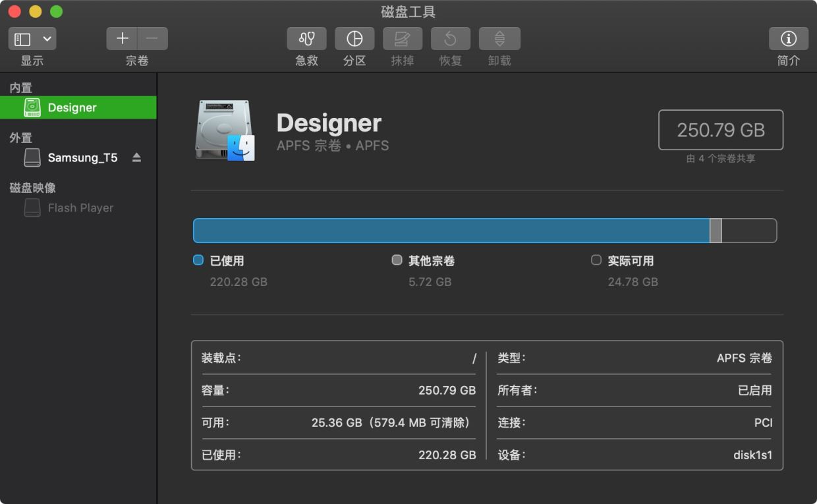Remove volume with the minus button
The width and height of the screenshot is (817, 504).
[152, 39]
